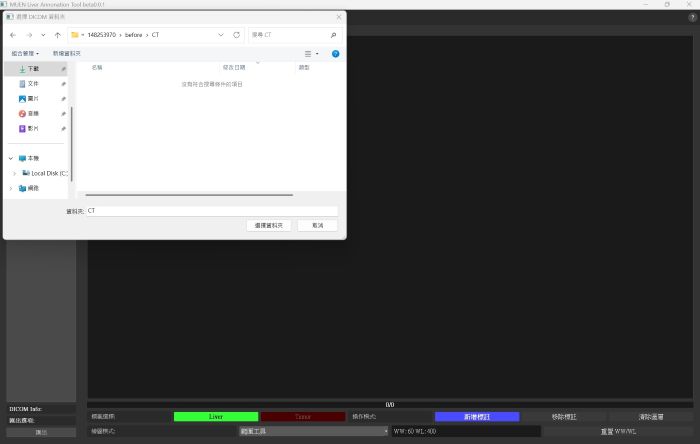Click the file list horizontal scrollbar

[x=189, y=195]
